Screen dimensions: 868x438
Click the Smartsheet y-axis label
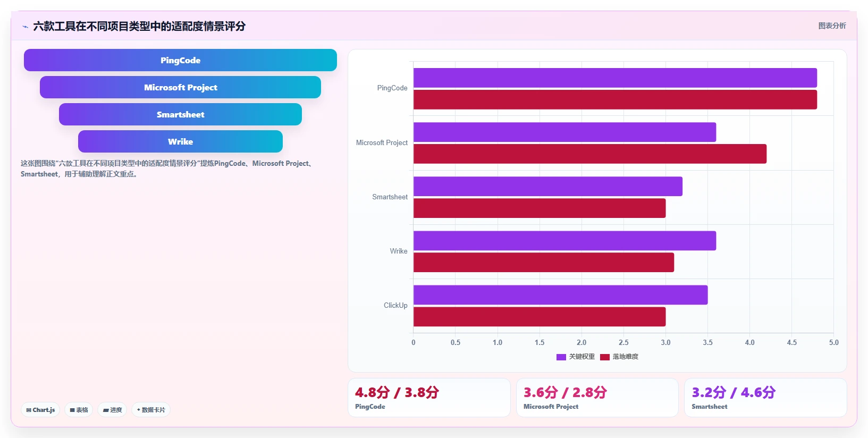[390, 197]
